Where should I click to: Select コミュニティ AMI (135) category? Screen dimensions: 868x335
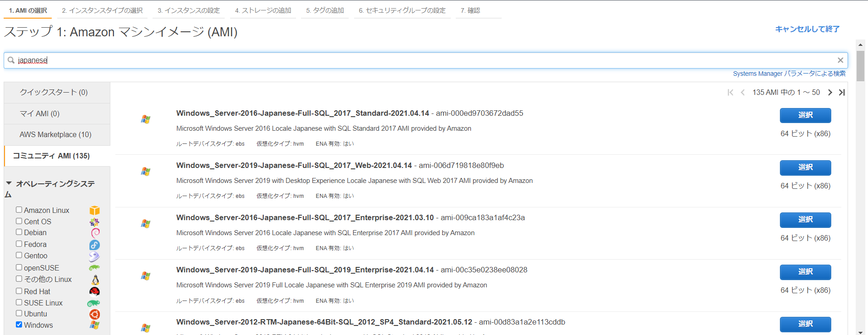click(x=57, y=156)
